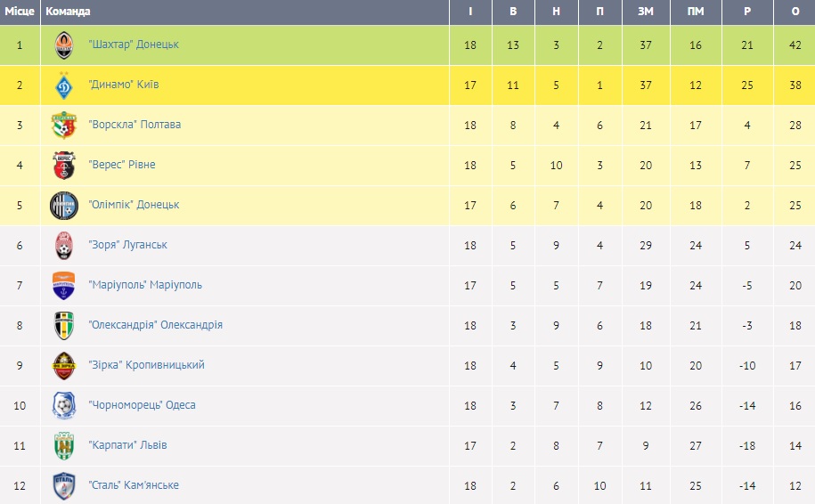Image resolution: width=815 pixels, height=504 pixels.
Task: Click the Karpaty Lviv green crest
Action: [x=64, y=445]
